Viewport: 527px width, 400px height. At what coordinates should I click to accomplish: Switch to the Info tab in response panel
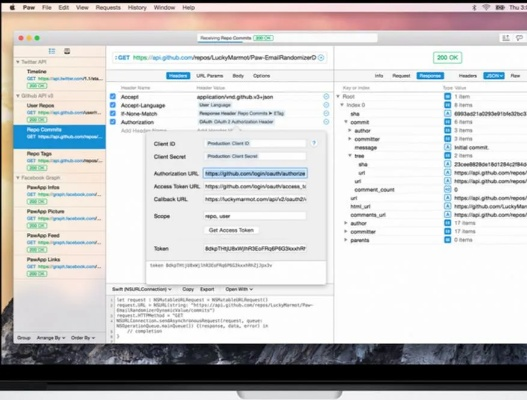379,76
